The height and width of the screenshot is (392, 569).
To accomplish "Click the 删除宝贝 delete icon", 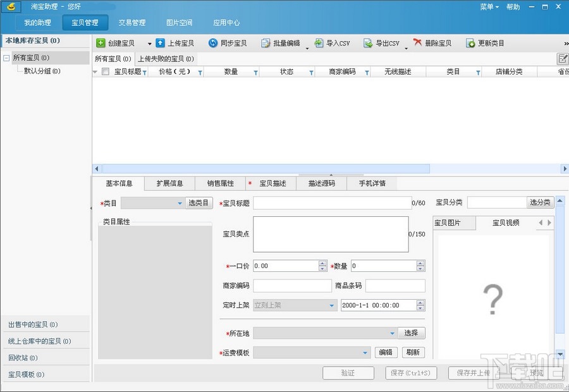I will (x=417, y=42).
